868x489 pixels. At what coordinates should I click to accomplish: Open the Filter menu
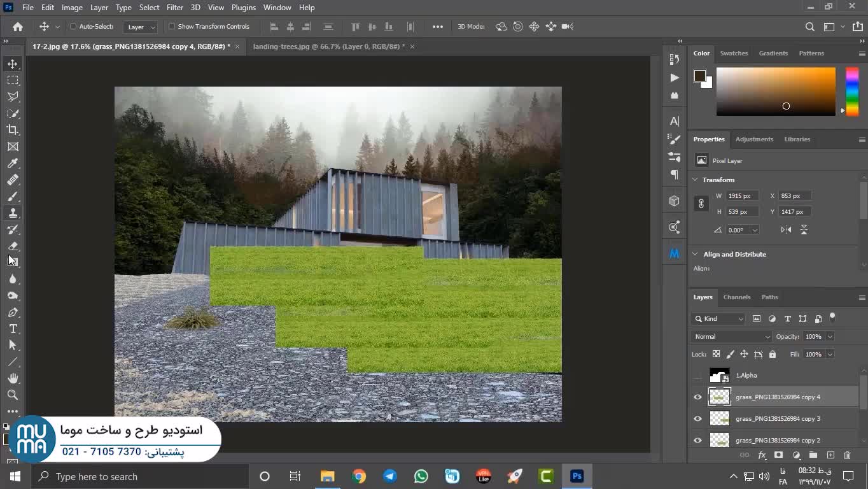click(174, 8)
